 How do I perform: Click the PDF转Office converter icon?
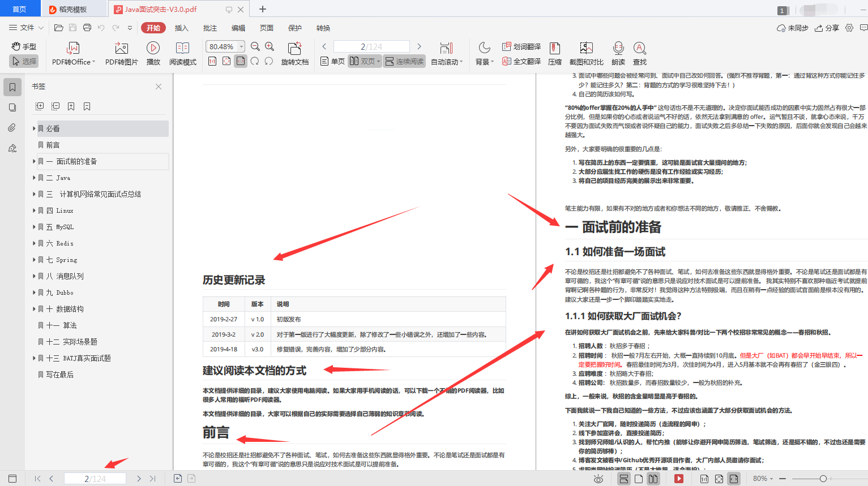click(x=73, y=48)
